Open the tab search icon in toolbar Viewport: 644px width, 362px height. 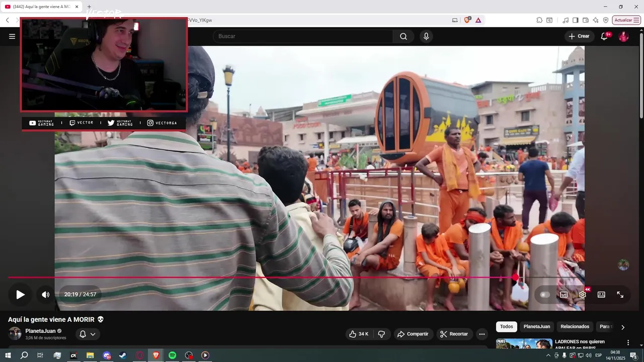pyautogui.click(x=549, y=20)
